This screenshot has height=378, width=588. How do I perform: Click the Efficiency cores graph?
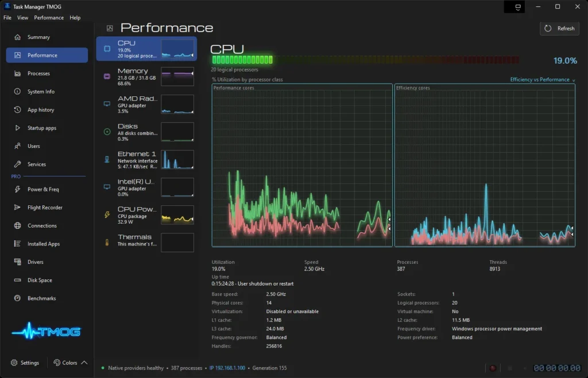click(485, 165)
